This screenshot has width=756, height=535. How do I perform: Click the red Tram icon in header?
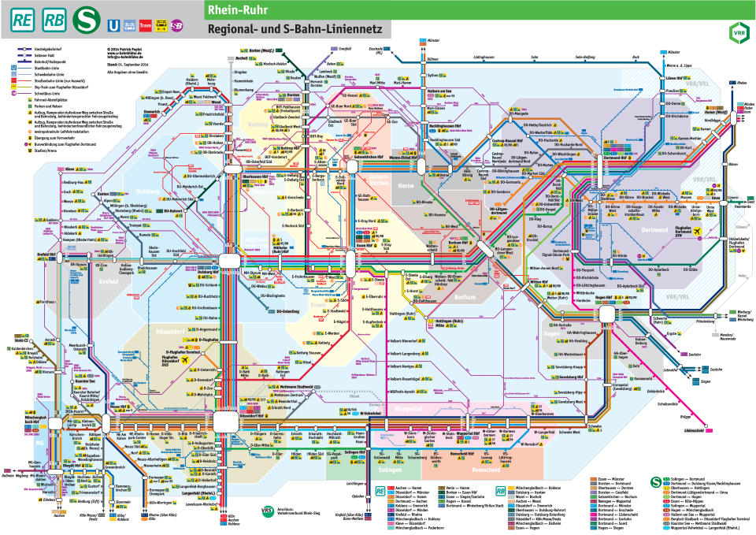click(x=145, y=25)
